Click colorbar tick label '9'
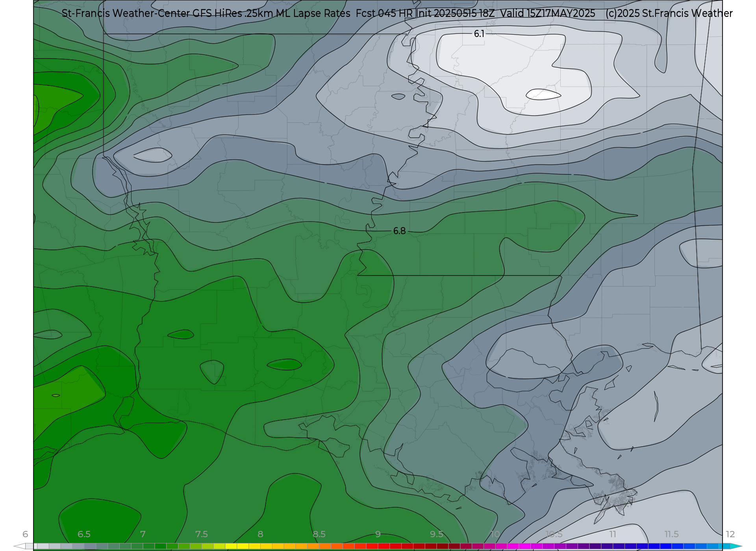This screenshot has height=551, width=756. (x=378, y=534)
